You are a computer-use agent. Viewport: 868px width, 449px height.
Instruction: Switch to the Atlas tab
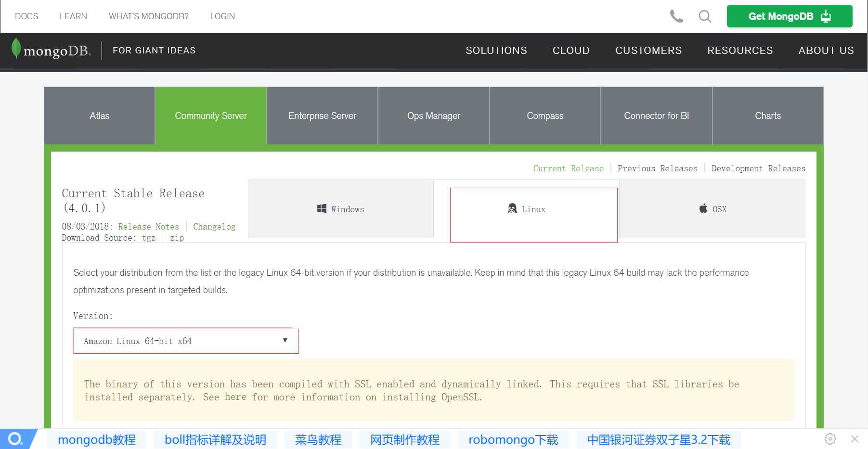100,115
